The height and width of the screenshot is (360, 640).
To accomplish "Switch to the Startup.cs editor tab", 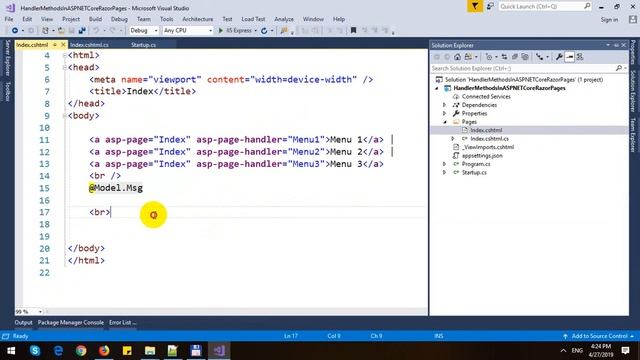I will click(144, 45).
